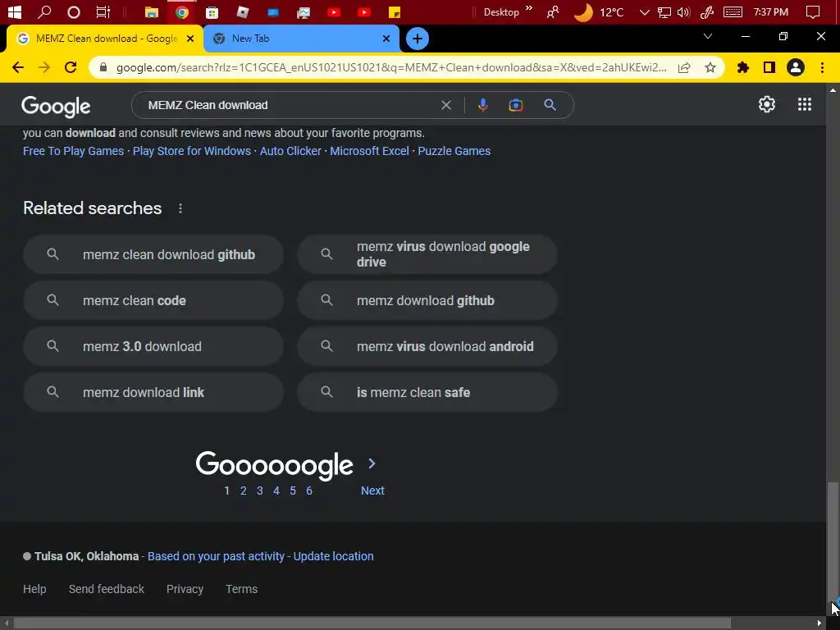Viewport: 840px width, 630px height.
Task: Start voice search with microphone
Action: (x=482, y=105)
